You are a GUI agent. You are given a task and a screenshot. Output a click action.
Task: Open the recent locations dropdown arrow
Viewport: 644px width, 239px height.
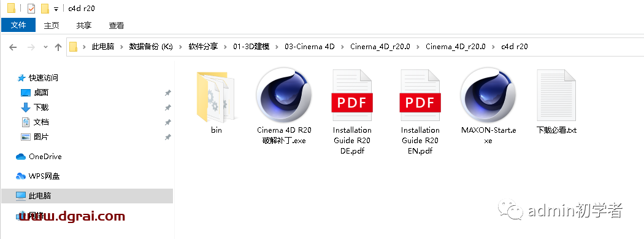[45, 47]
